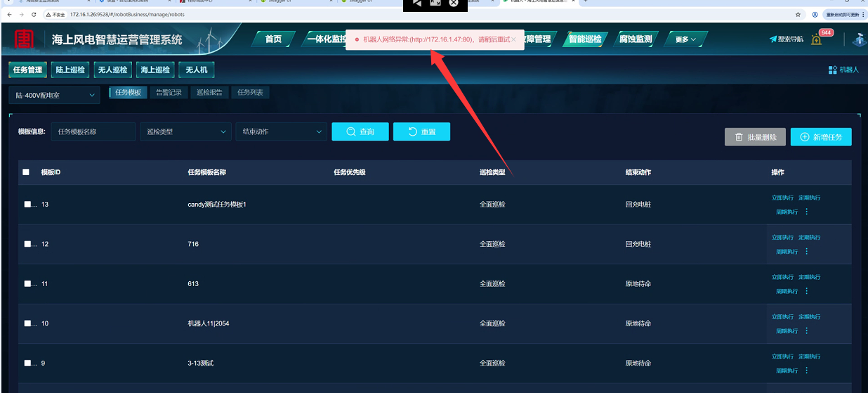
Task: Click the alarm bell icon showing 944
Action: (816, 40)
